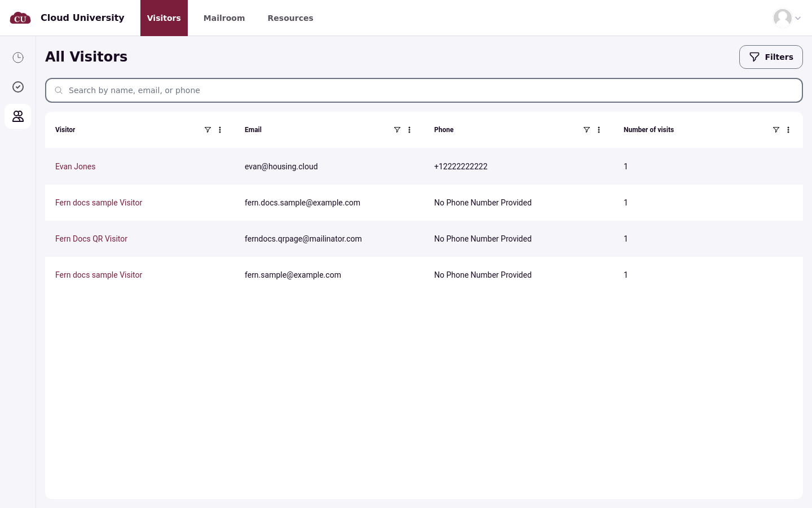Open the Filters button
The image size is (812, 508).
tap(771, 57)
